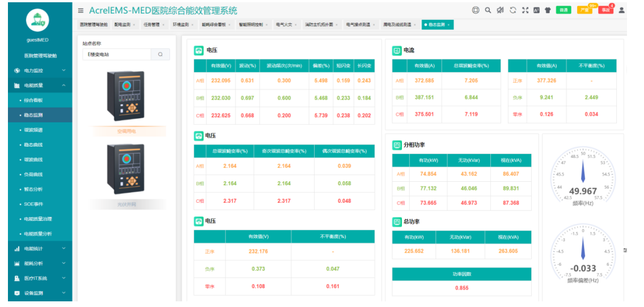The width and height of the screenshot is (644, 307).
Task: Switch to the 电气火灾 tab
Action: tap(283, 25)
